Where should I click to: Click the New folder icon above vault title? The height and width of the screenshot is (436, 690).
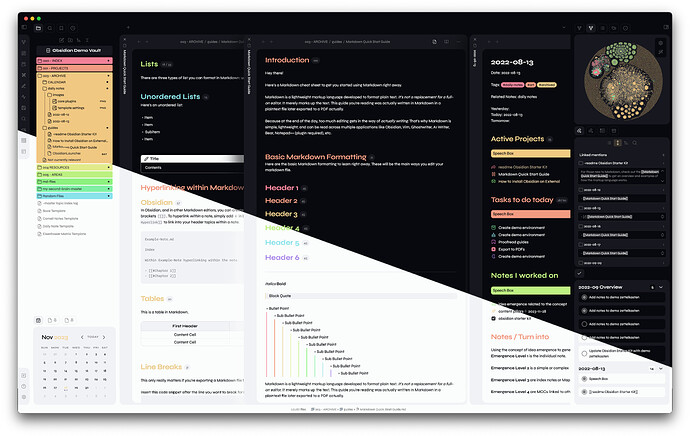click(x=70, y=40)
